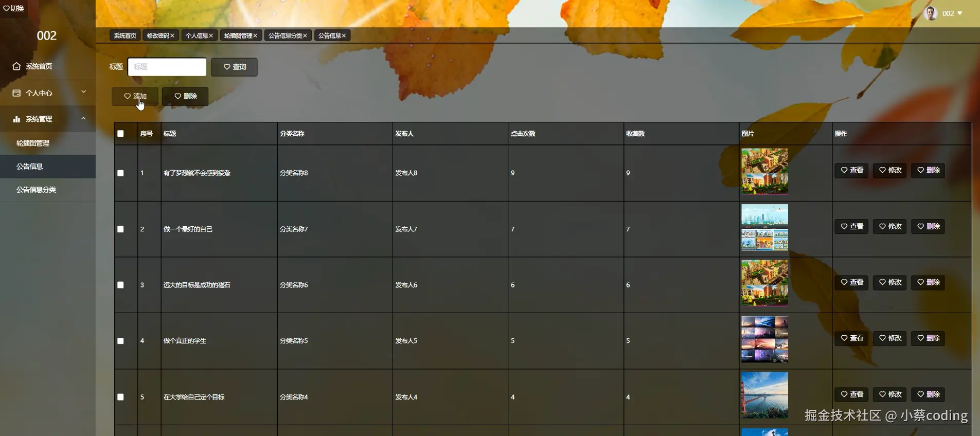Click 查看 for row 5
The height and width of the screenshot is (436, 980).
tap(851, 394)
